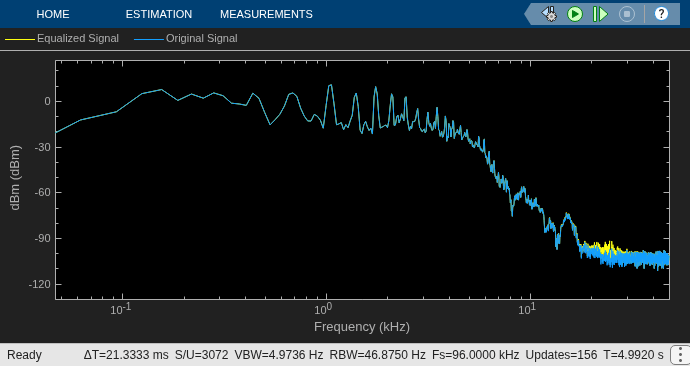
Task: Click the RBW=46.8750 Hz status entry
Action: click(378, 355)
